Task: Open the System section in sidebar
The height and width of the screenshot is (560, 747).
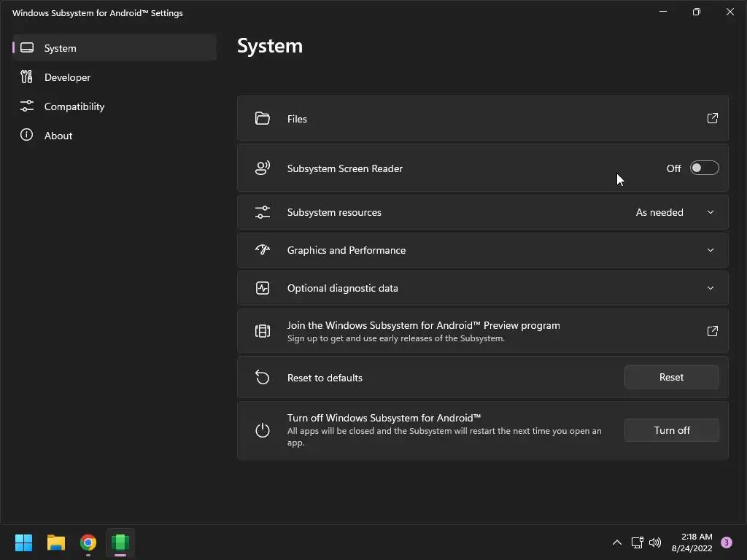Action: (115, 47)
